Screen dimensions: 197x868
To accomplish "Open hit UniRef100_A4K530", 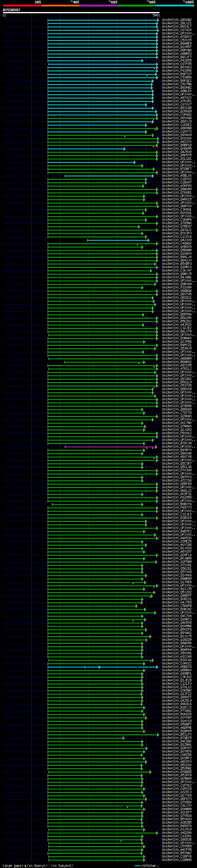I will (177, 539).
